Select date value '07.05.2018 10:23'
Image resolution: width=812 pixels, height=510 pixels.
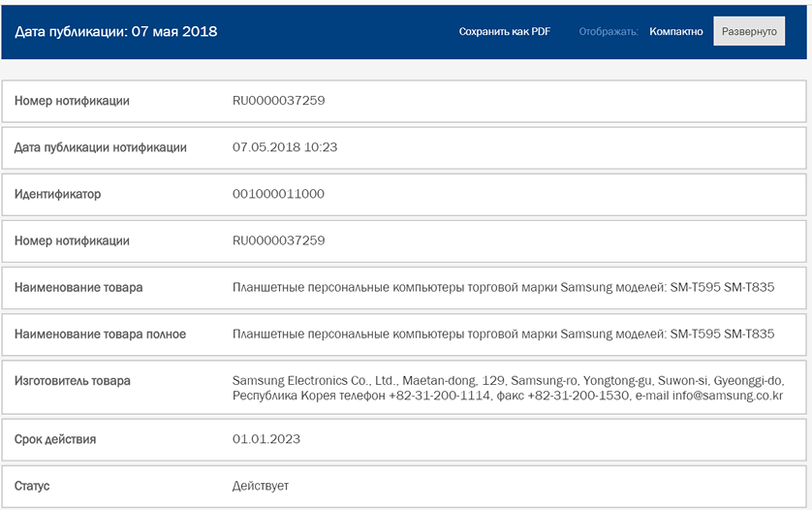[x=285, y=147]
